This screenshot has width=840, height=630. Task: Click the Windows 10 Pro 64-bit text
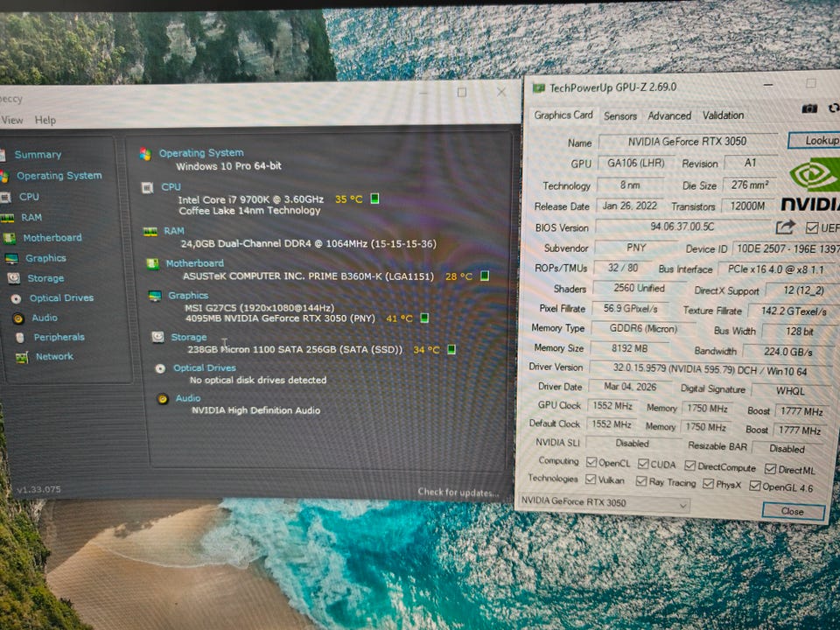[228, 166]
